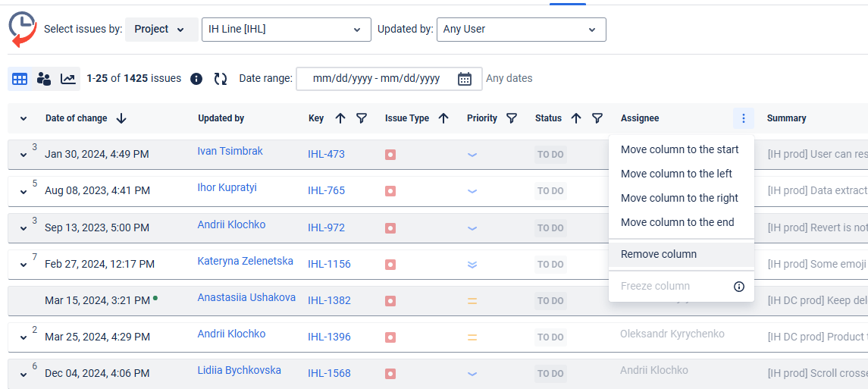The image size is (868, 389).
Task: Open the Key column filter
Action: (x=362, y=118)
